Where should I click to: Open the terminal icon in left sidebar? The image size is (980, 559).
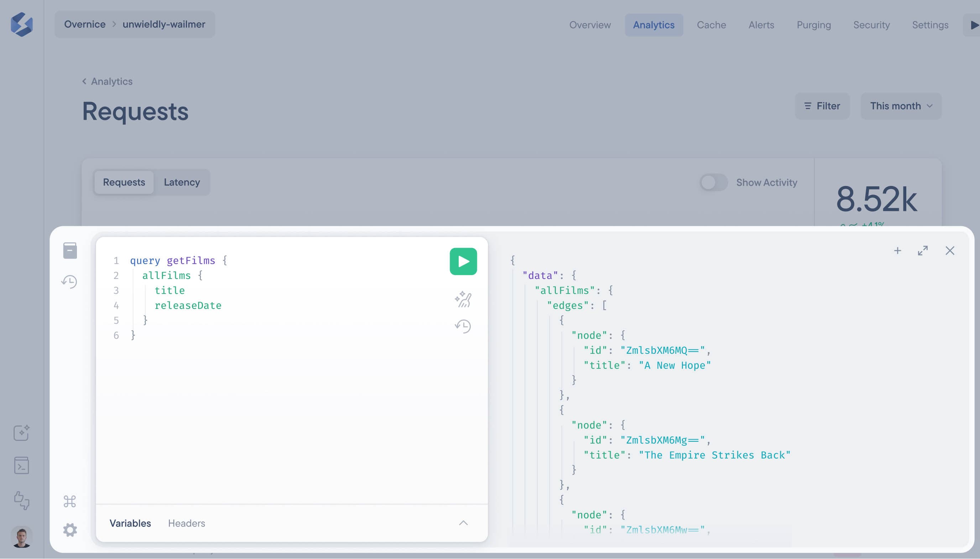[x=22, y=465]
